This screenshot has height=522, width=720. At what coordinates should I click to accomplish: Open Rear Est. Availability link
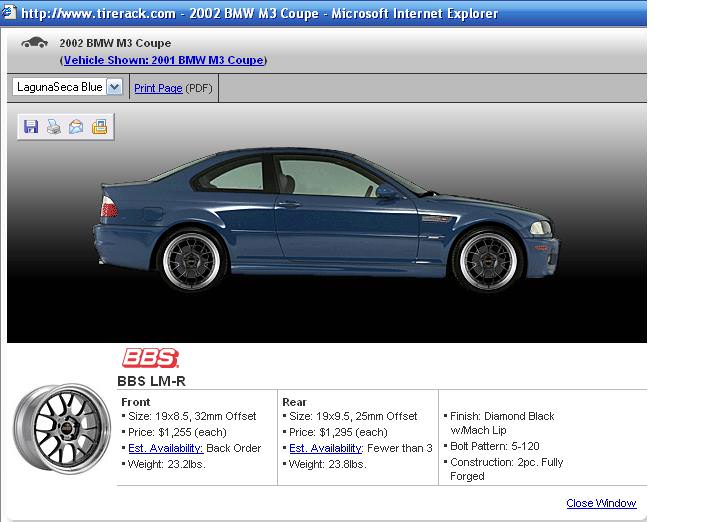point(326,448)
